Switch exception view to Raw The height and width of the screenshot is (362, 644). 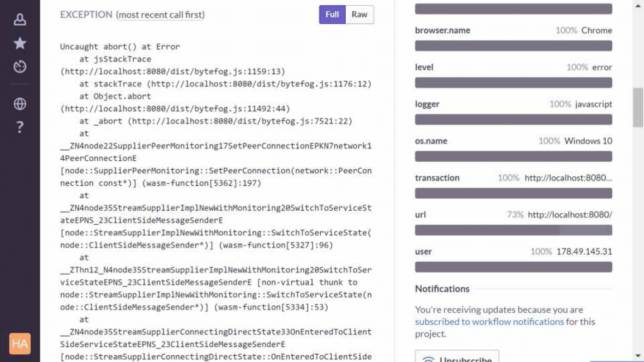click(x=359, y=14)
